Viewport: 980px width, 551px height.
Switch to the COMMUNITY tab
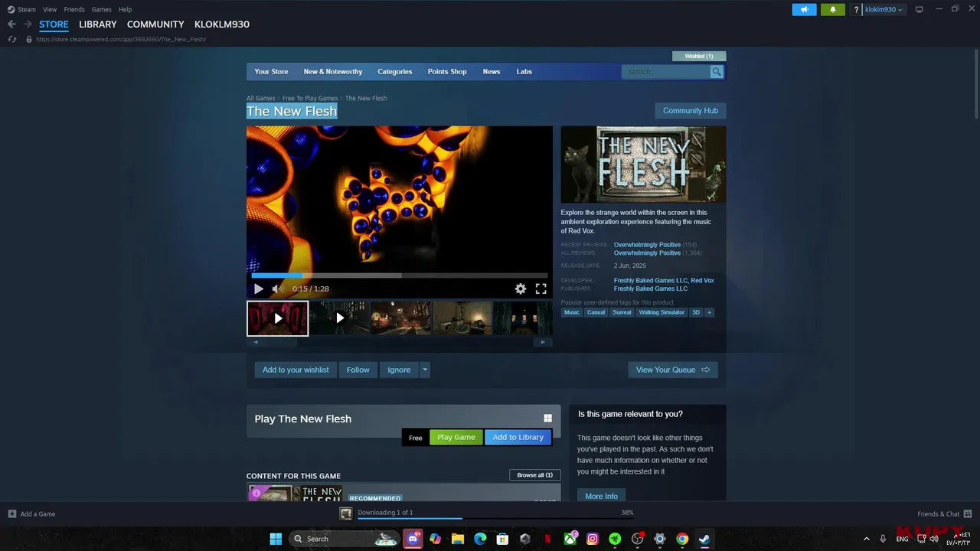[155, 24]
